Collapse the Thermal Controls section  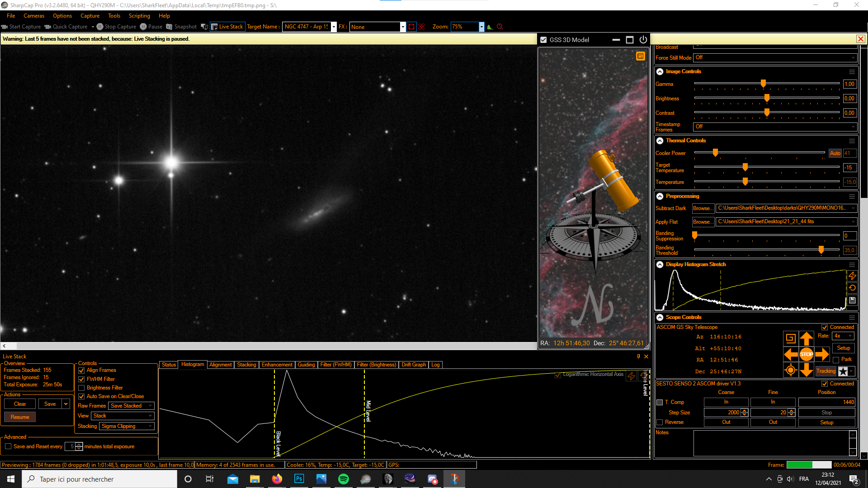pos(660,141)
